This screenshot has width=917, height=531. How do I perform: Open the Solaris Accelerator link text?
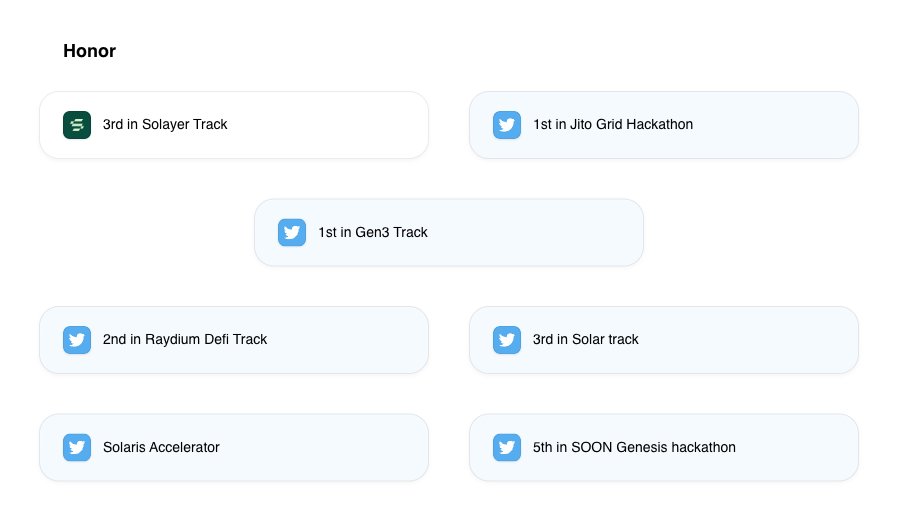click(x=161, y=447)
